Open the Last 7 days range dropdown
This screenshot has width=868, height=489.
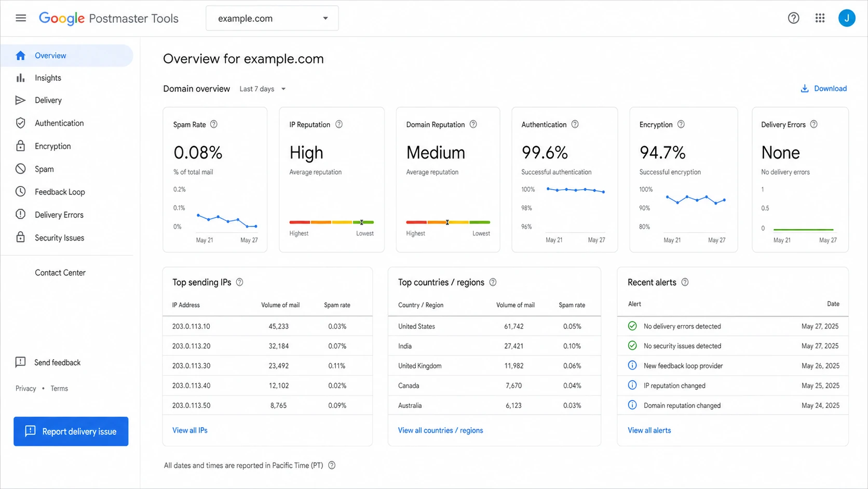(x=263, y=89)
